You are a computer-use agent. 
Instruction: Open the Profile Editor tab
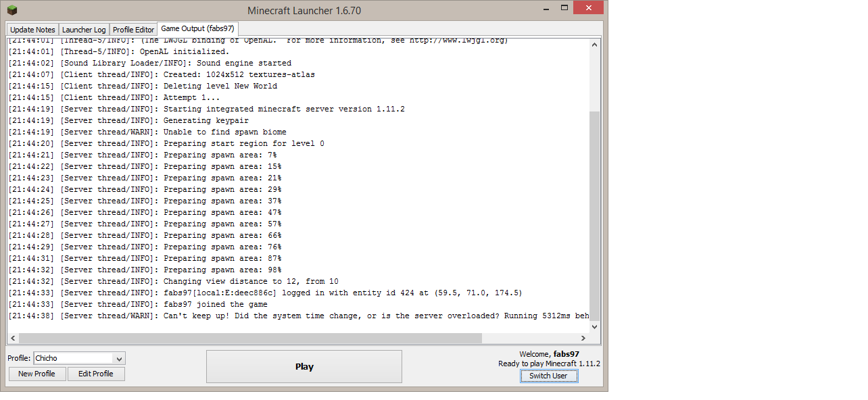[x=133, y=30]
